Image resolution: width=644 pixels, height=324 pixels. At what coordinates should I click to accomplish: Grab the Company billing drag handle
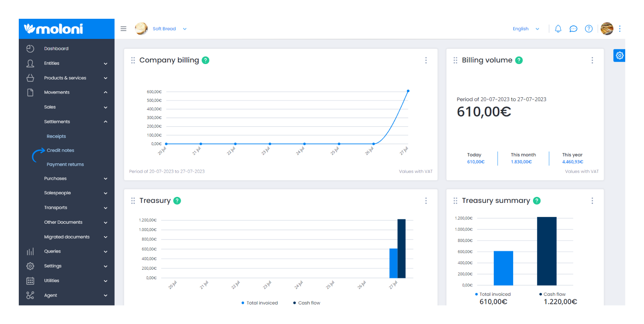coord(133,60)
